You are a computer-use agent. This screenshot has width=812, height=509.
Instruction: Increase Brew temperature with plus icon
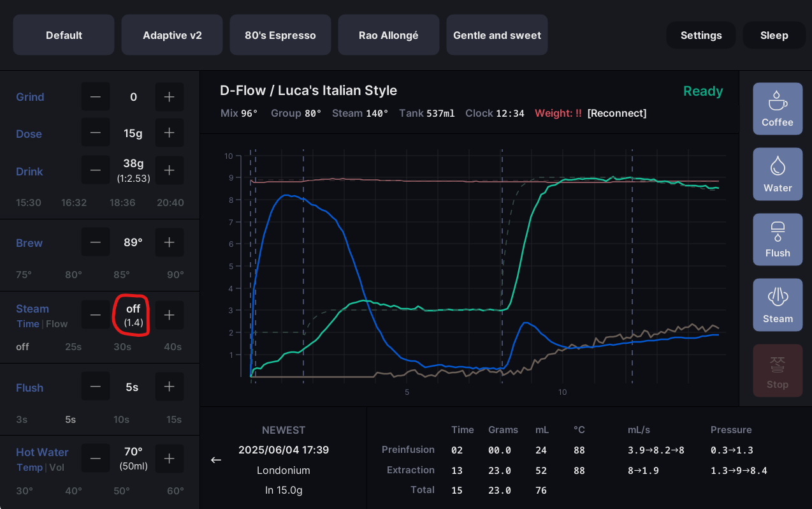tap(170, 242)
